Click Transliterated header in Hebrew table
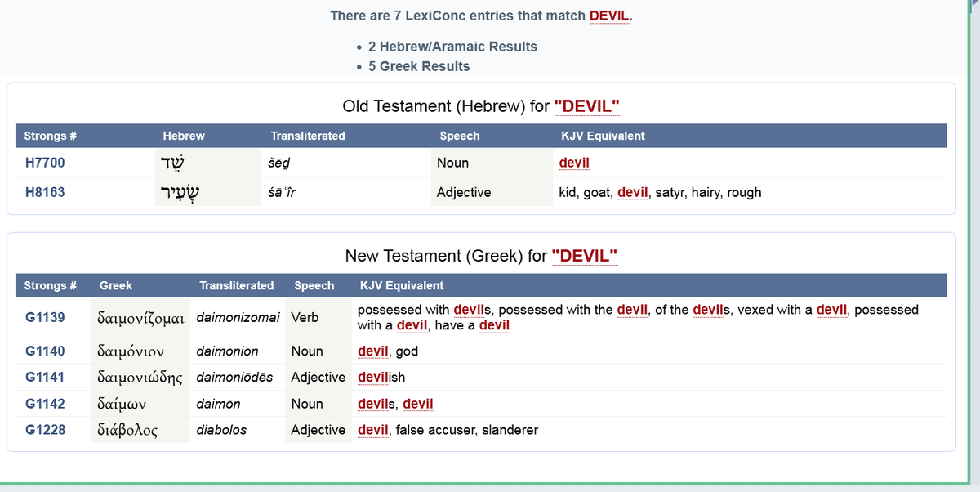Screen dimensions: 980x492 point(308,136)
